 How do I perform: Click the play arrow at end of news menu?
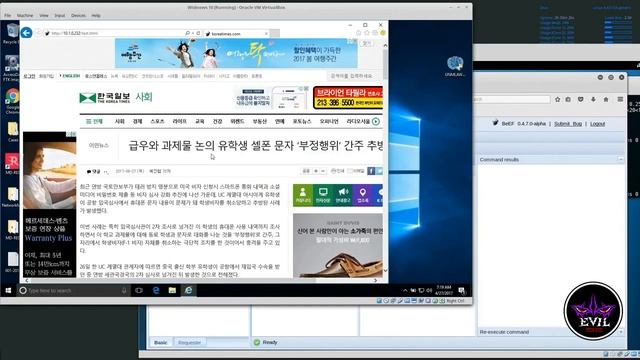(x=376, y=122)
